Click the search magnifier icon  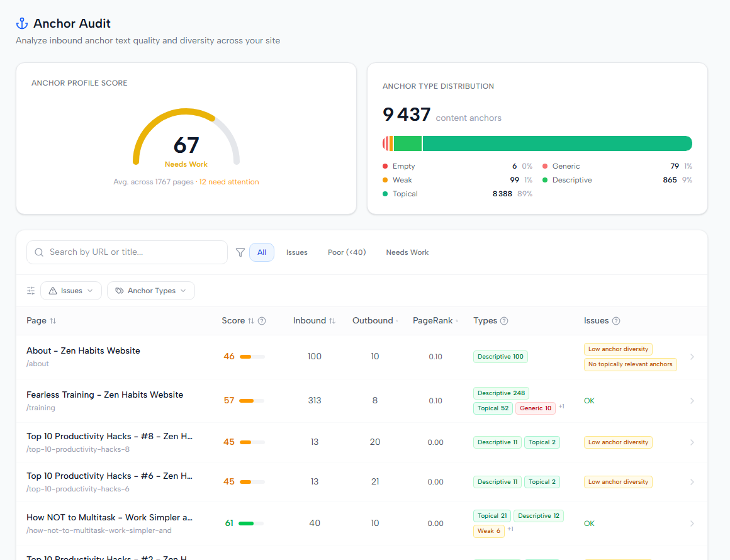click(x=39, y=252)
